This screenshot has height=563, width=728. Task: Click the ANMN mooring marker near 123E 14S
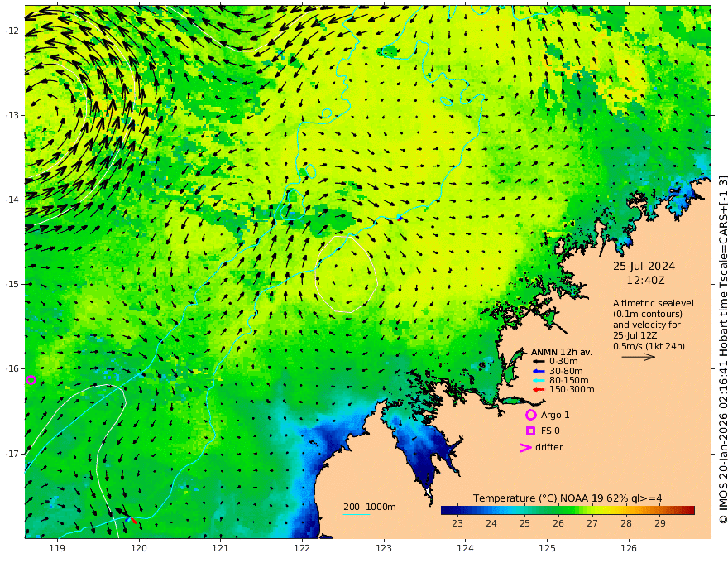[x=400, y=218]
